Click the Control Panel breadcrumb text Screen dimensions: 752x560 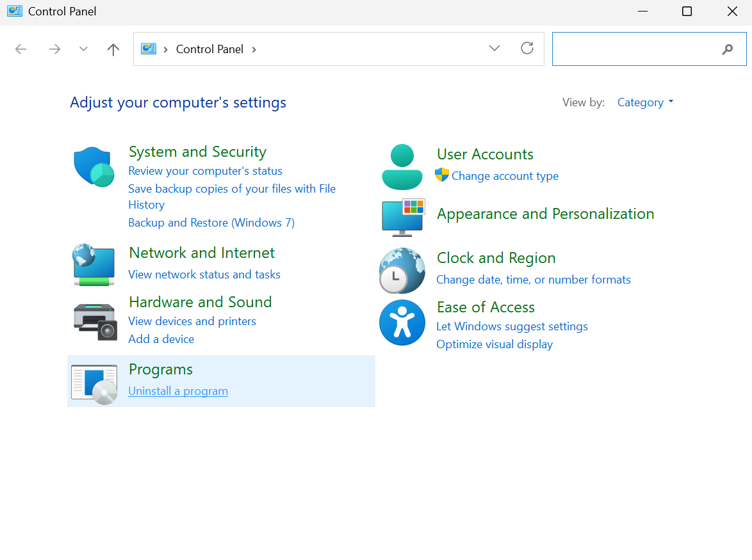point(209,49)
